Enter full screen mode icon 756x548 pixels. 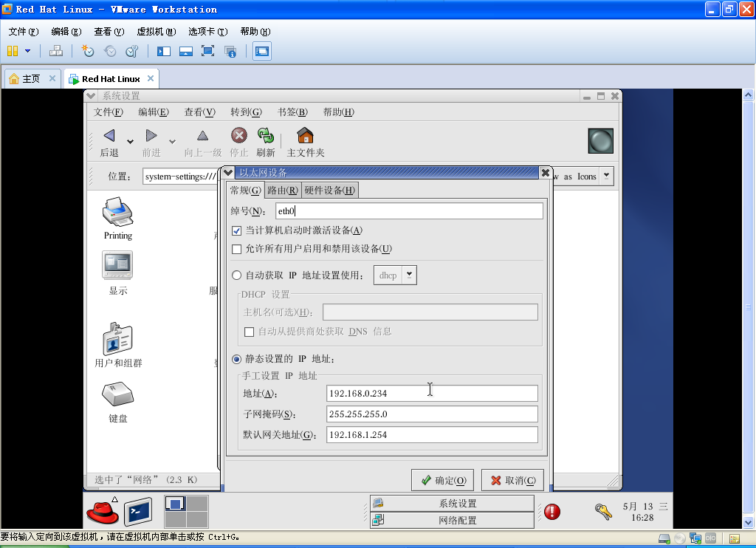click(x=207, y=51)
